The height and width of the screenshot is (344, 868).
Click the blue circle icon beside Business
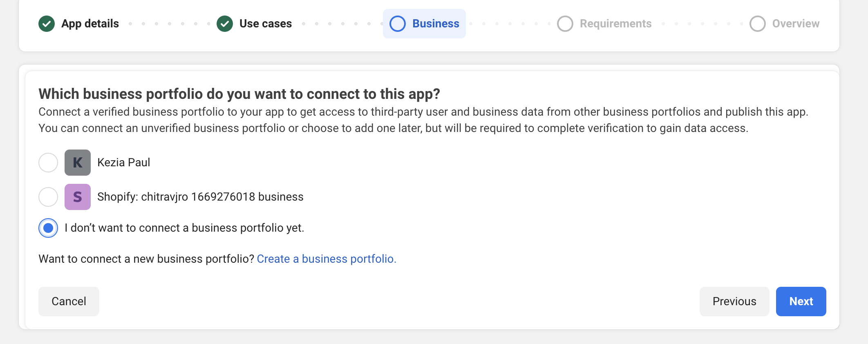398,24
